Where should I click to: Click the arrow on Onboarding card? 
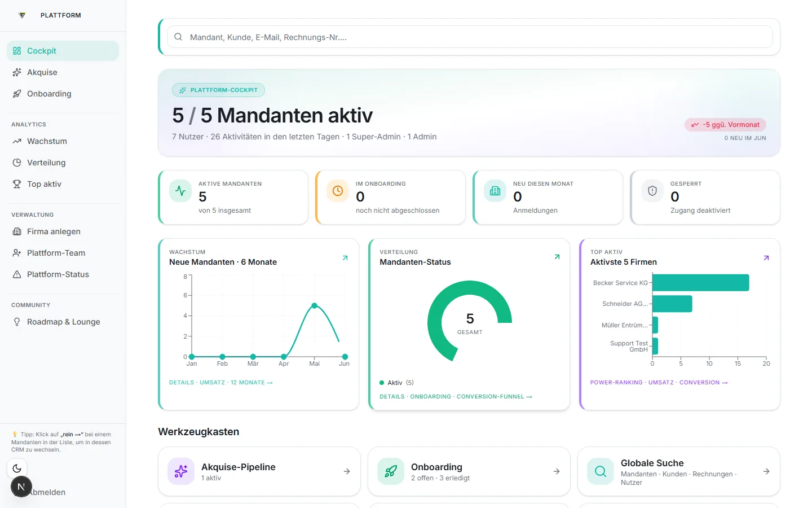tap(557, 471)
